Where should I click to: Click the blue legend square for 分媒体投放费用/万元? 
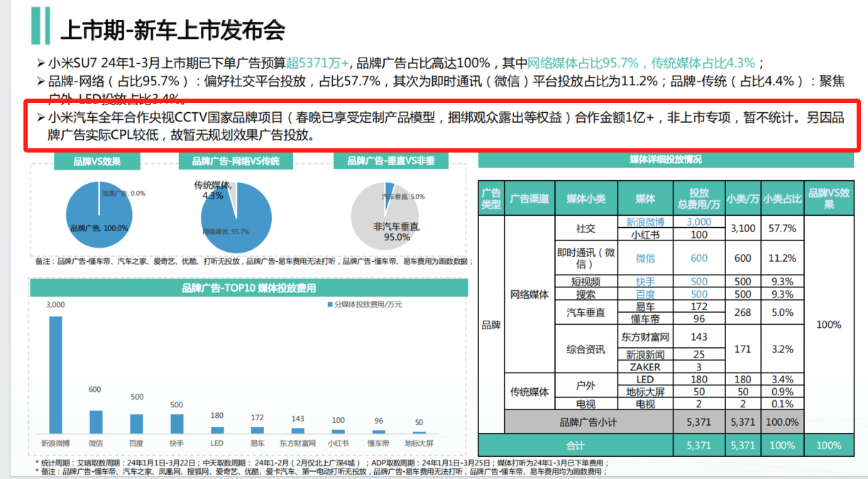pos(329,304)
